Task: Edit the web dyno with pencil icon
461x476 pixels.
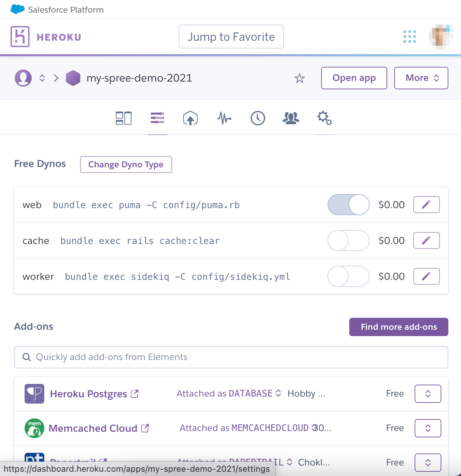Action: tap(427, 205)
